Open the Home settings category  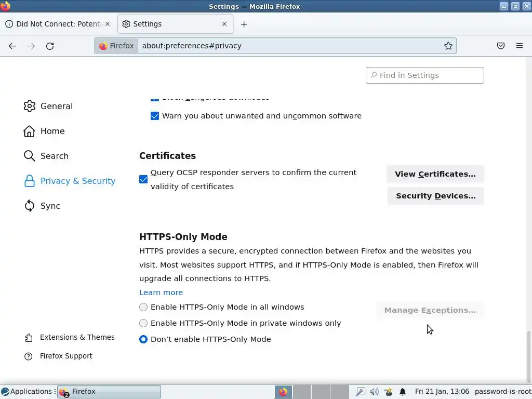(x=44, y=131)
